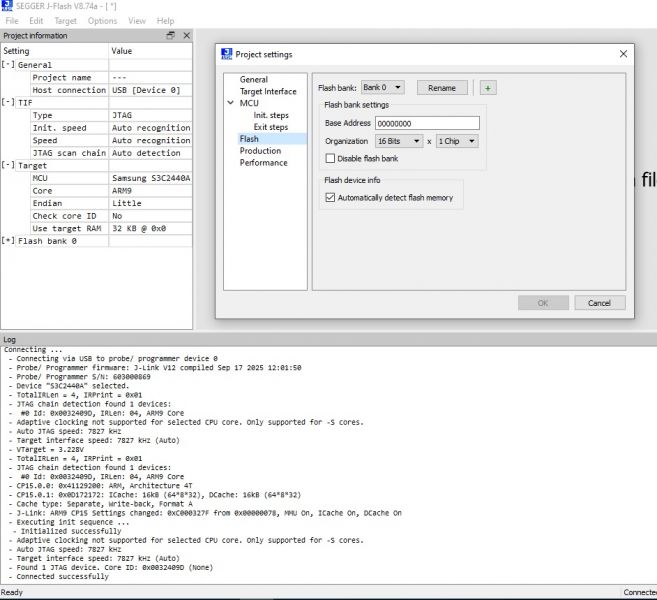Open the 1 Chip count dropdown
This screenshot has height=600, width=657.
tap(457, 141)
